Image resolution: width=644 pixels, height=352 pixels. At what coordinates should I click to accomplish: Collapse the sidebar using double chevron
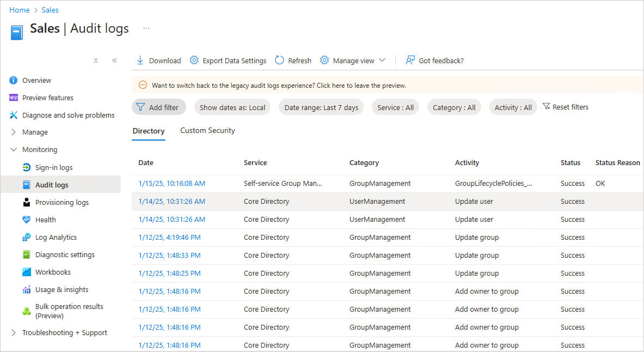point(114,60)
